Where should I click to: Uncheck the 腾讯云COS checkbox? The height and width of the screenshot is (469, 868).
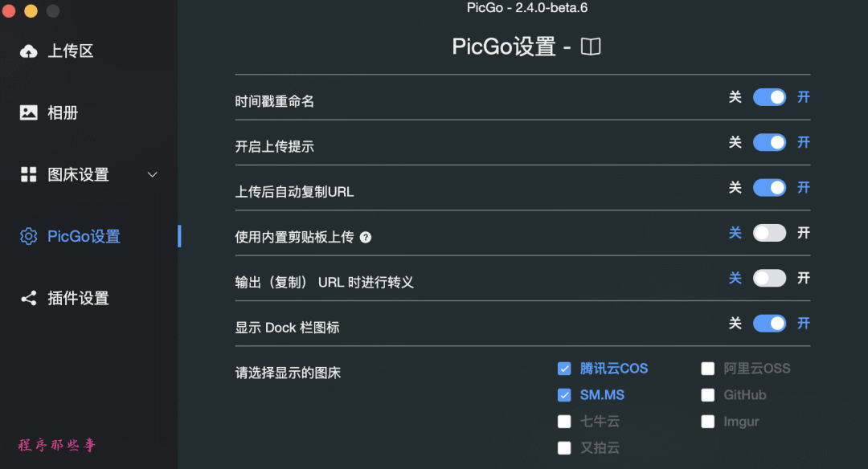click(564, 369)
